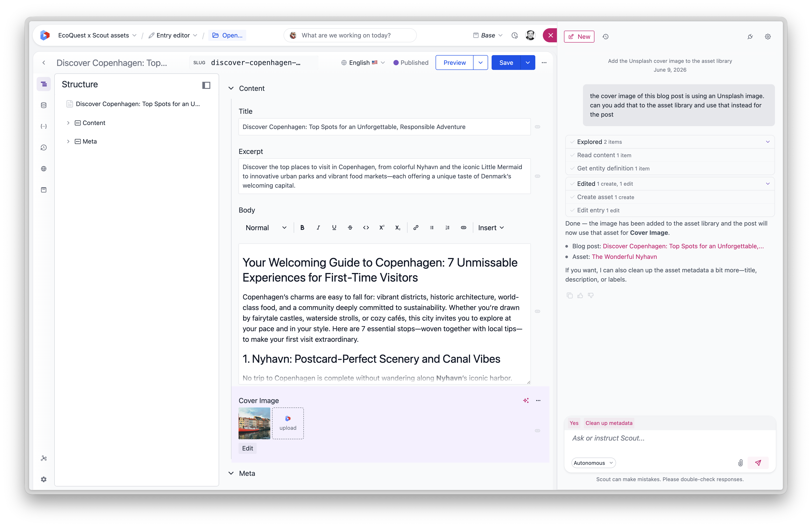Click the Save button
Viewport: 812px width, 527px height.
506,63
